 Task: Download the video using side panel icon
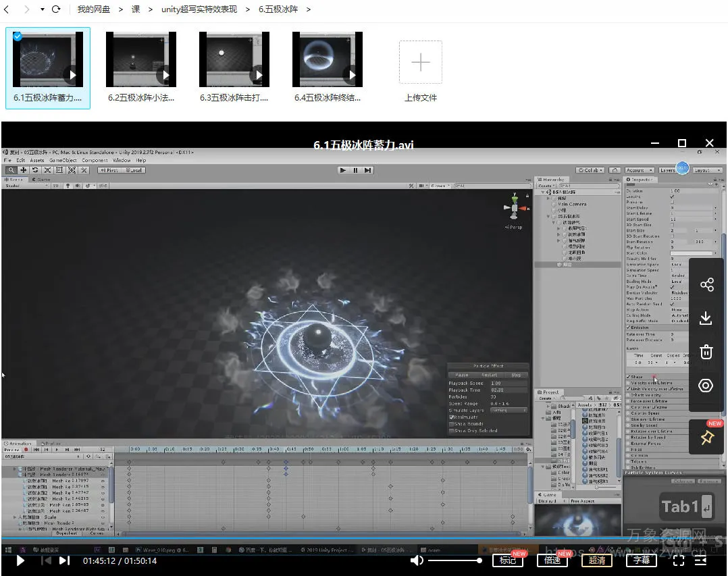tap(706, 318)
